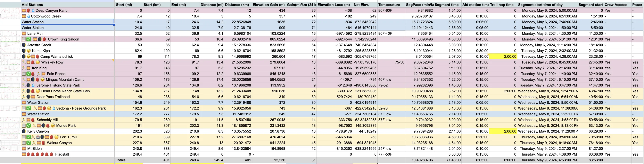This screenshot has height=164, width=644.
Task: Click the water droplet icon beside Cottonwood Creek
Action: coord(28,16)
